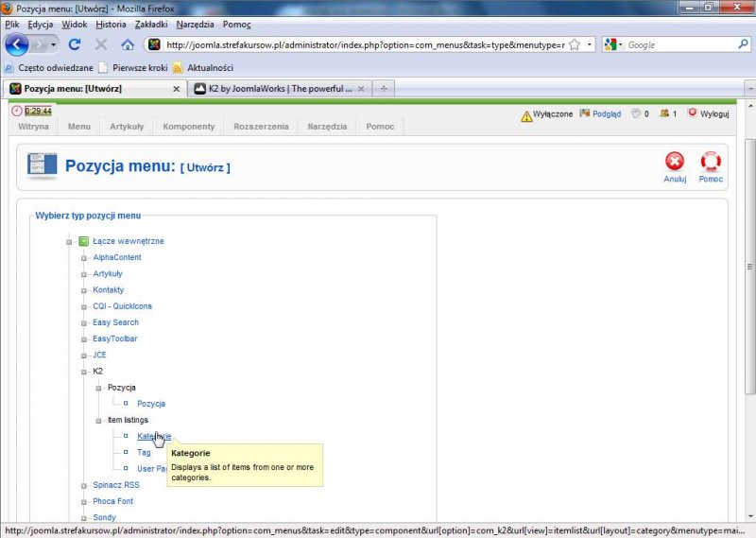Click the Anuluj cancel icon
Screen dimensions: 756x538
point(674,162)
